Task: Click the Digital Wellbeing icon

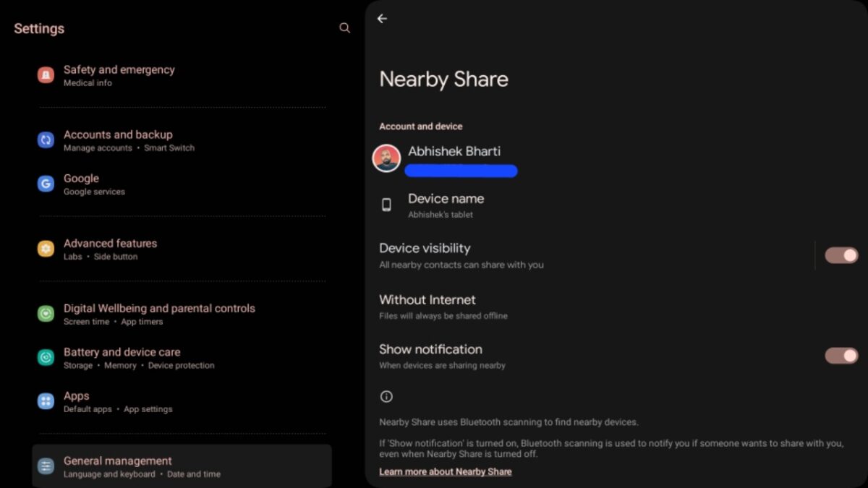Action: [x=46, y=314]
